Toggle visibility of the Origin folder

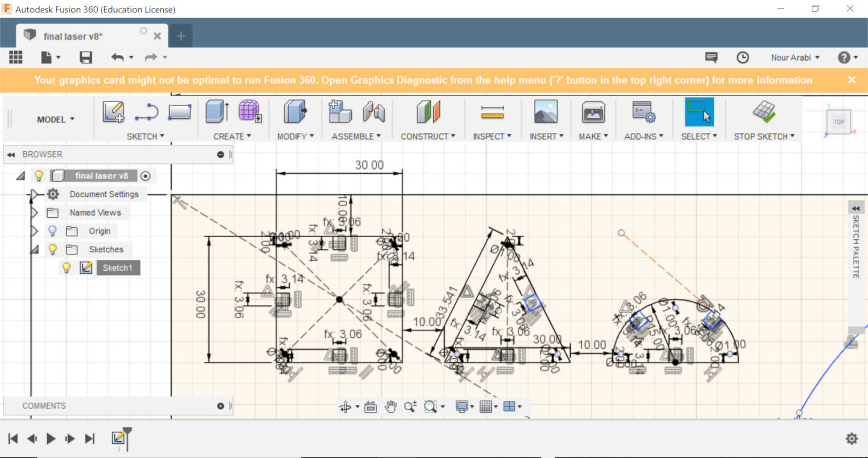[x=53, y=231]
